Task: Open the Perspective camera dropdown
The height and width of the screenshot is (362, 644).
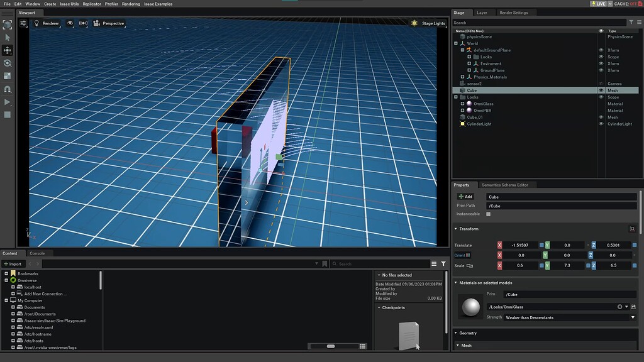Action: coord(113,23)
